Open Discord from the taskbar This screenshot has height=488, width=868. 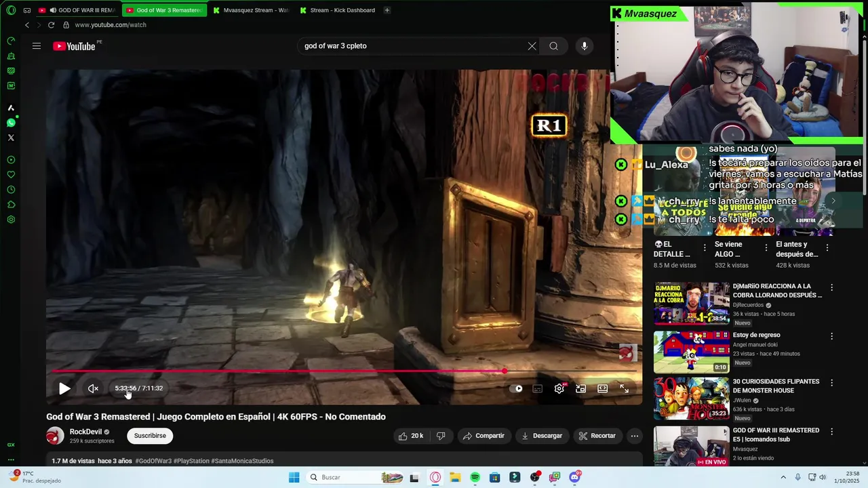575,477
